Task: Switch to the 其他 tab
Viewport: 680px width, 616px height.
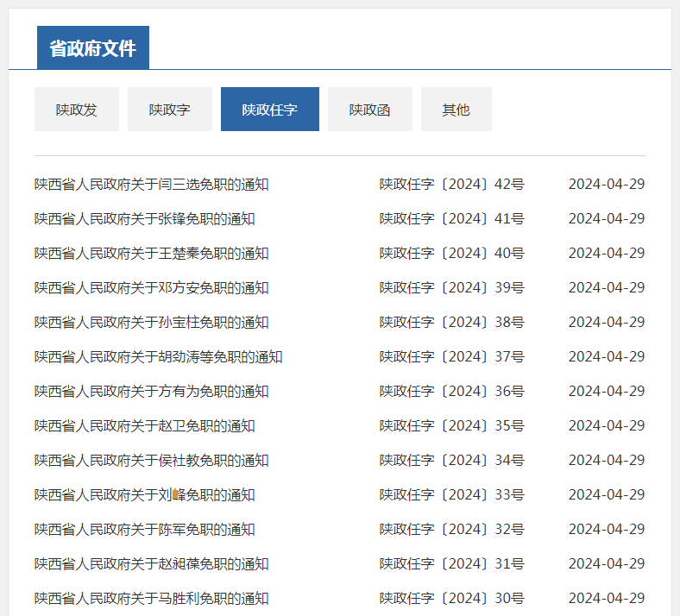Action: point(456,110)
